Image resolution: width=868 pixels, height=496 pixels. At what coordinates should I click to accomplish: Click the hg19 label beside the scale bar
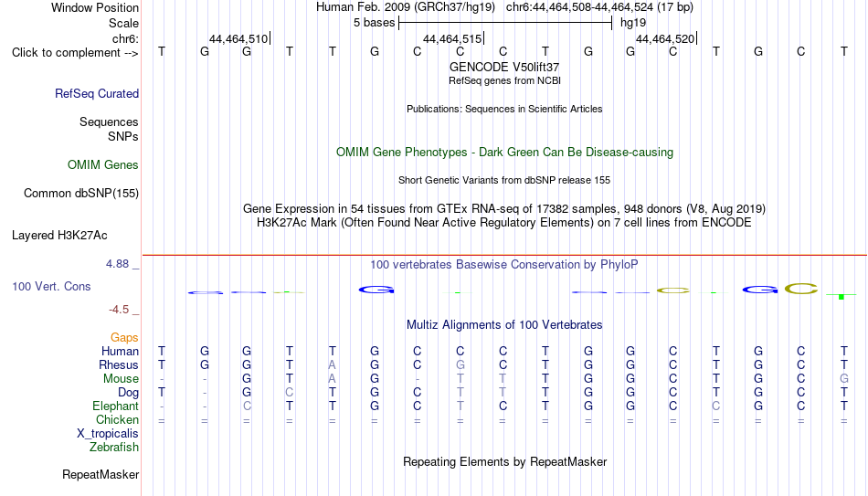pyautogui.click(x=633, y=23)
